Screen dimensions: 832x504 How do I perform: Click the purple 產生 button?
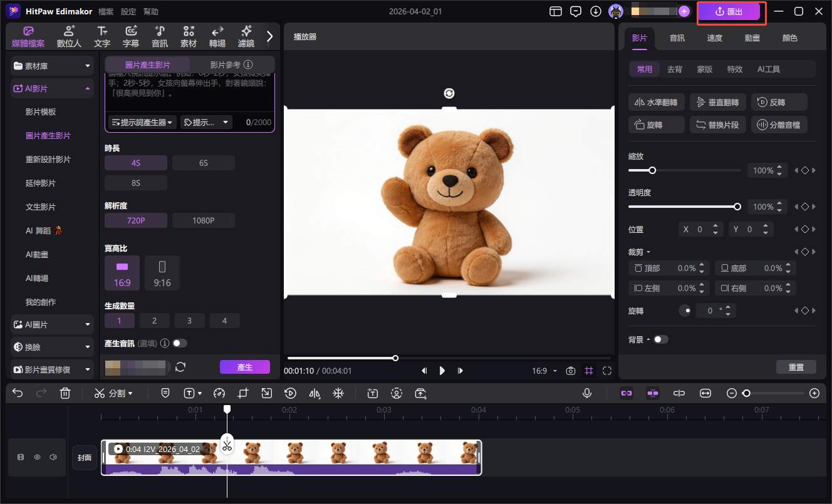[244, 367]
